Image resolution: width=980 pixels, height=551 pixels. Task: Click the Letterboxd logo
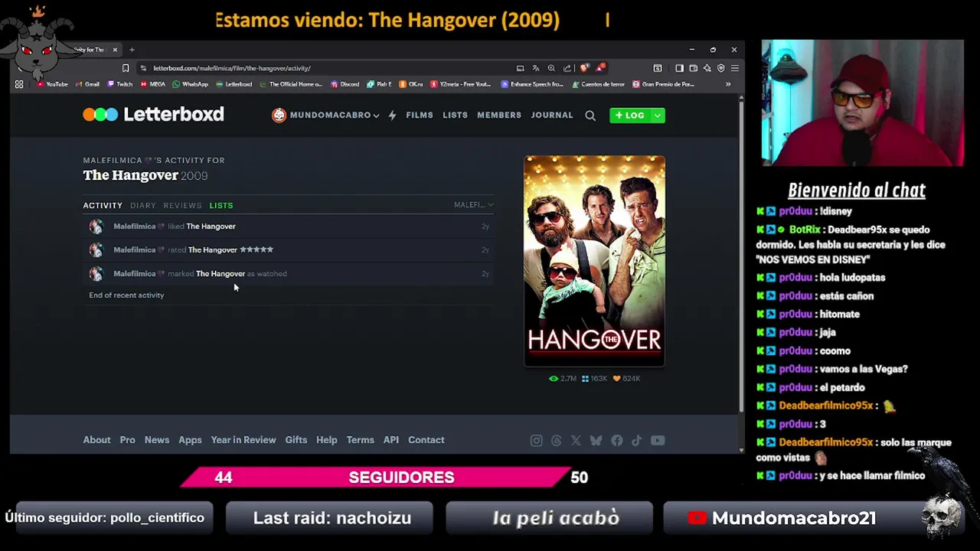click(154, 115)
